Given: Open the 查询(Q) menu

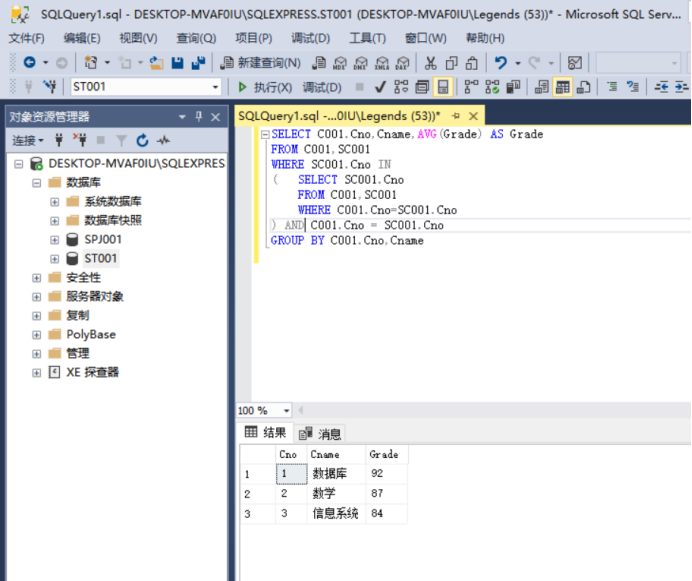Looking at the screenshot, I should [x=196, y=38].
